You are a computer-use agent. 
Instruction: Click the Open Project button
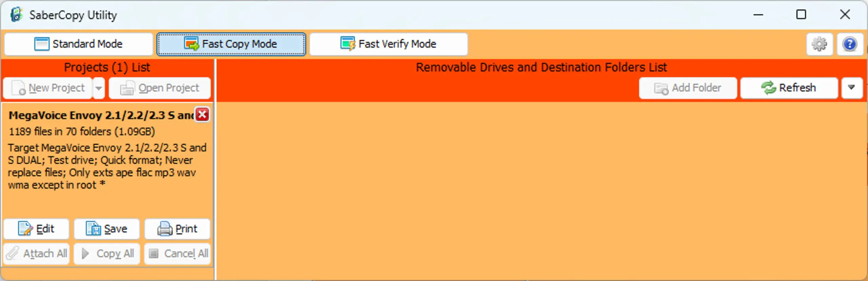(160, 88)
